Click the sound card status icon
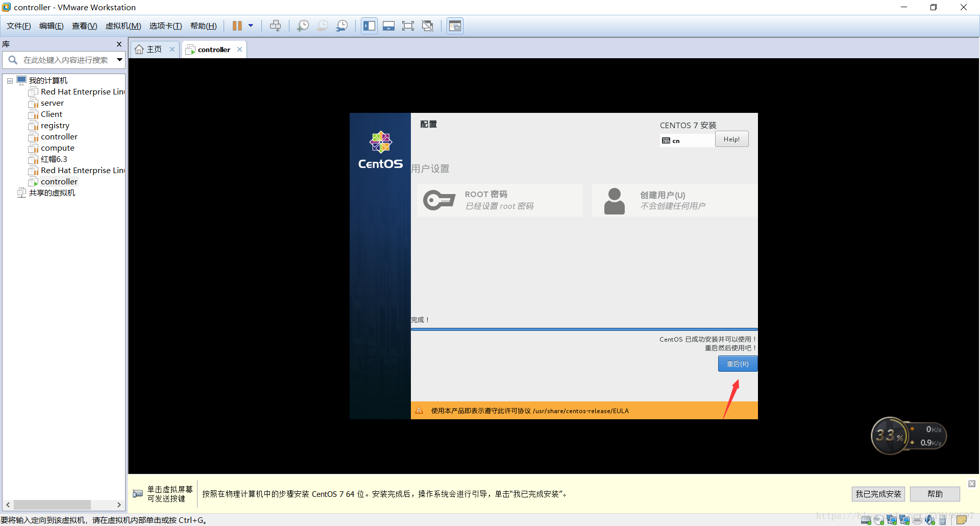The width and height of the screenshot is (980, 526). tap(930, 520)
